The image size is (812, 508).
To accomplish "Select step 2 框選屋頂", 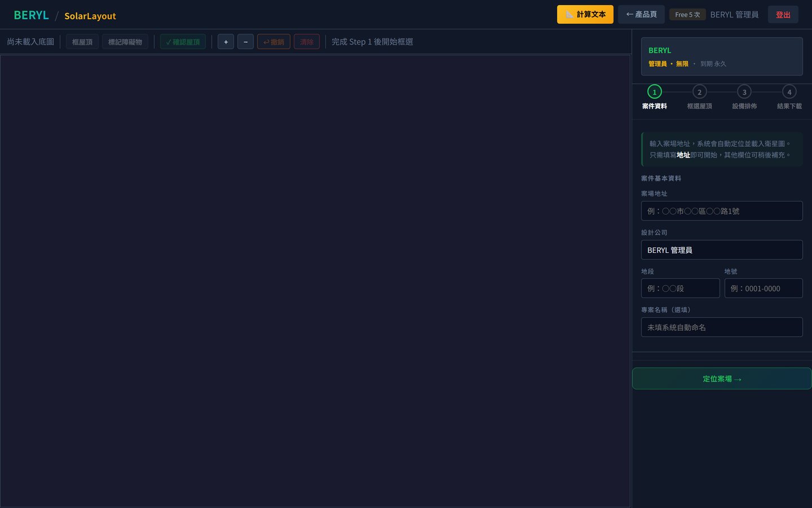I will pos(699,98).
